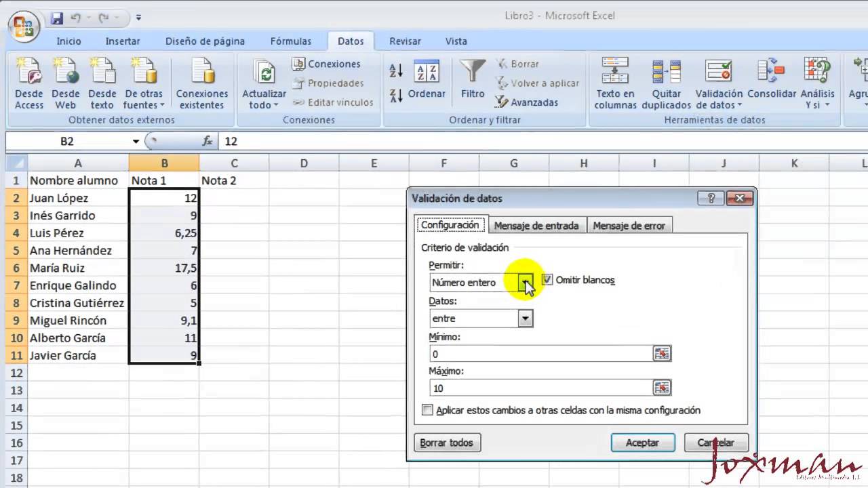Select cell containing María Ruiz
The height and width of the screenshot is (488, 868).
pyautogui.click(x=78, y=268)
